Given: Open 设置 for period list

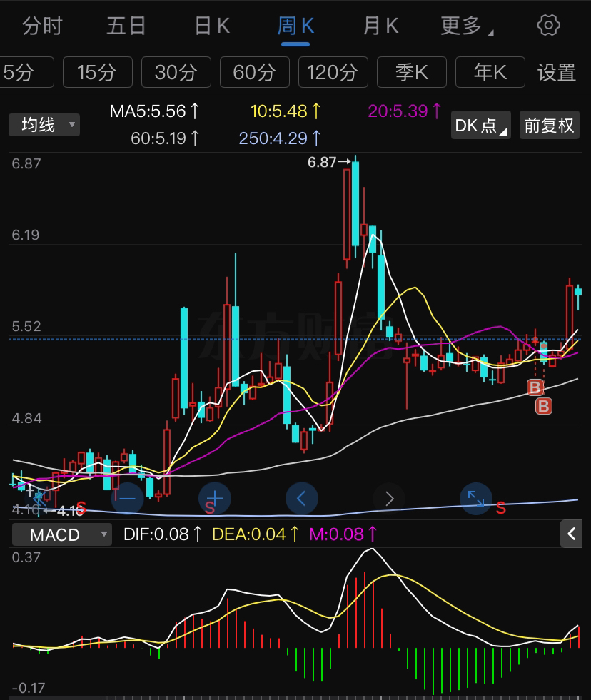Looking at the screenshot, I should coord(557,72).
